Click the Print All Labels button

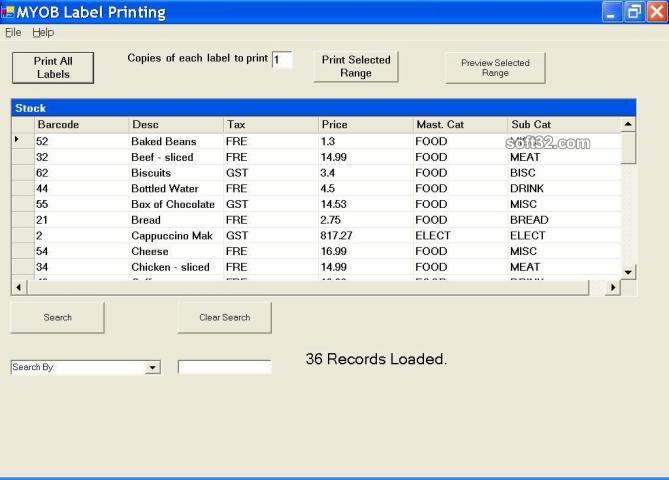[53, 68]
